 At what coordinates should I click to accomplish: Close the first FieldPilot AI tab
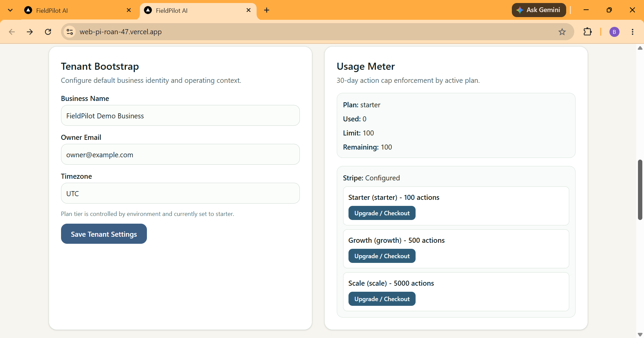[129, 10]
